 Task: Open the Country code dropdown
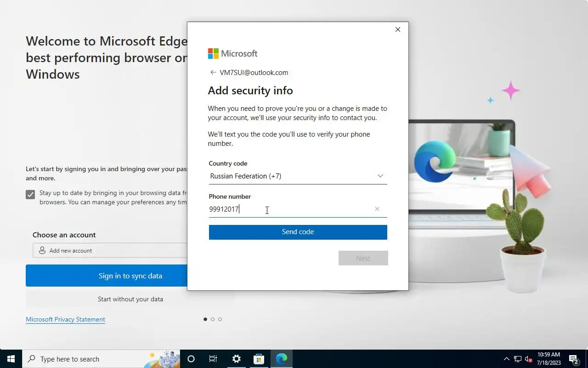point(298,176)
